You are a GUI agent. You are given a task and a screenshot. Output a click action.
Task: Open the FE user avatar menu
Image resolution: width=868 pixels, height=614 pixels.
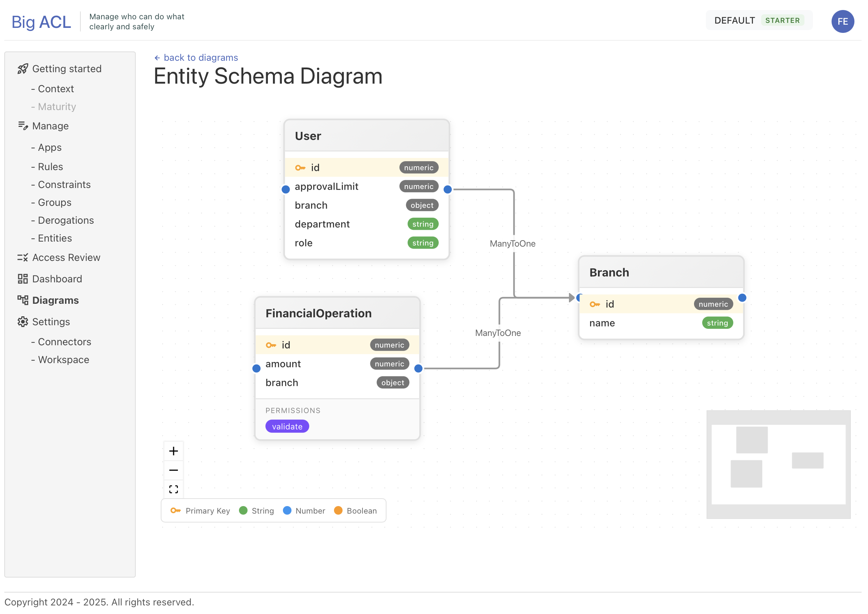843,21
